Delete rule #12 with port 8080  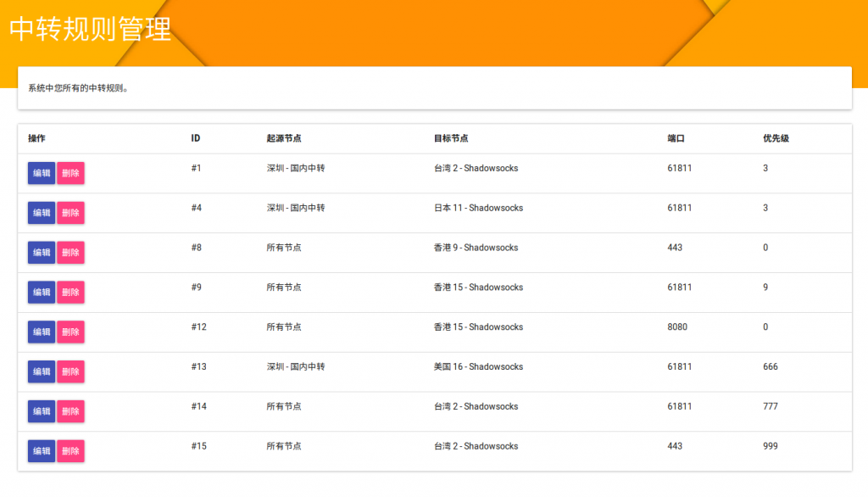pyautogui.click(x=70, y=332)
